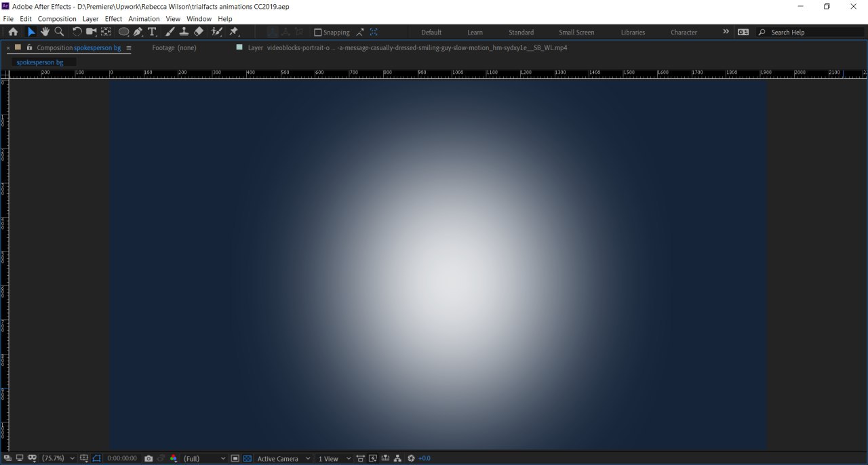The width and height of the screenshot is (868, 465).
Task: Close the Composition spokesperson bg panel
Action: click(x=8, y=48)
